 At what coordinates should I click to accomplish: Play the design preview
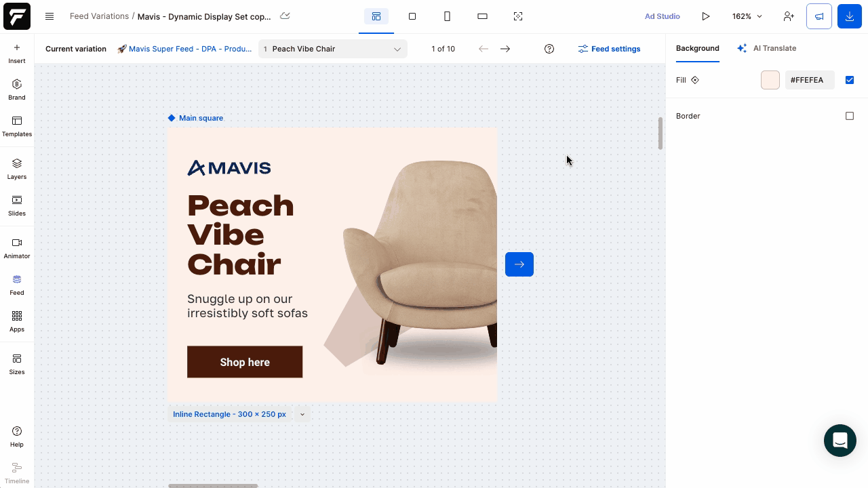tap(706, 16)
